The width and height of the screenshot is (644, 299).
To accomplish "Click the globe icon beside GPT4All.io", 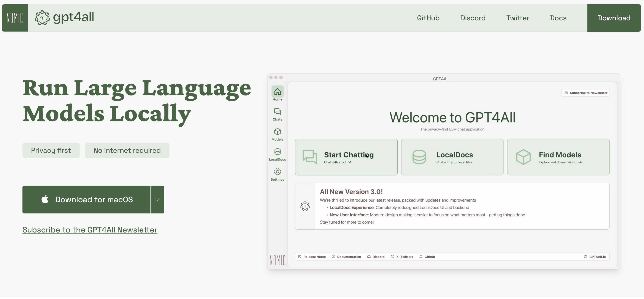I will 585,257.
